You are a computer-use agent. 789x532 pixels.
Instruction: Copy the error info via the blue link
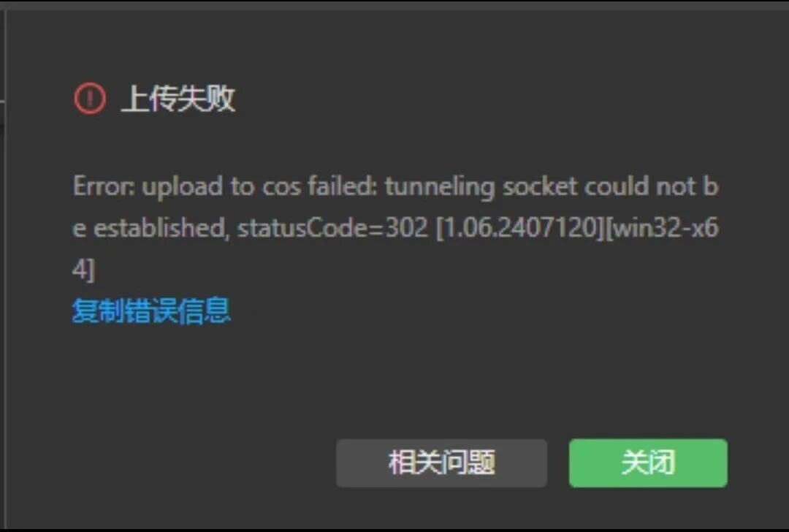click(x=151, y=311)
